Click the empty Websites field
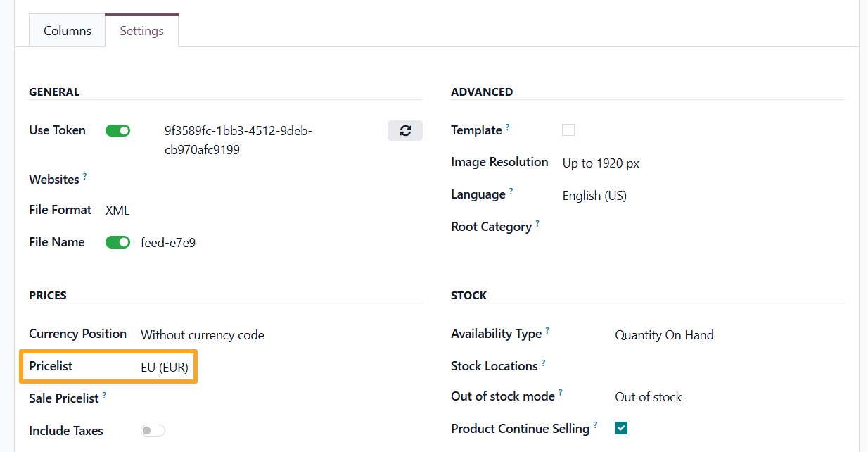868x452 pixels. pos(264,180)
